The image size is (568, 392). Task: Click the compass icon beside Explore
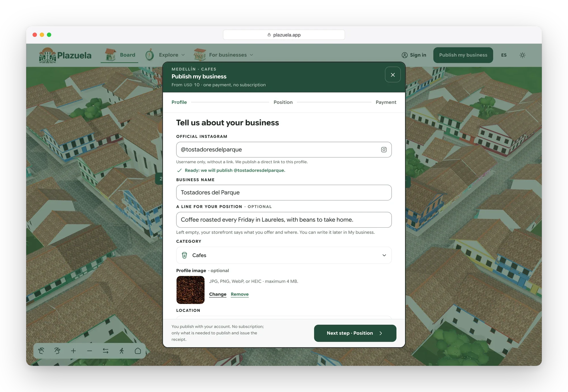click(x=150, y=55)
